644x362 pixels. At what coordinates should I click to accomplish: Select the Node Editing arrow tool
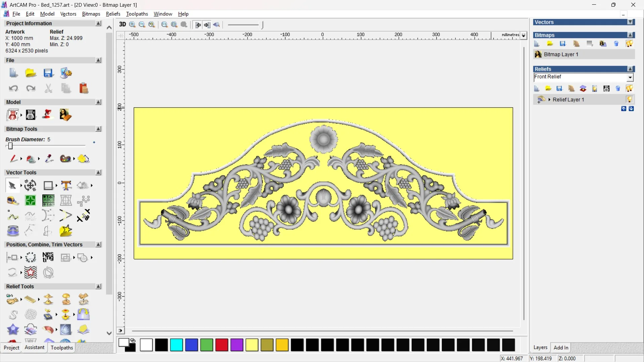[x=12, y=185]
